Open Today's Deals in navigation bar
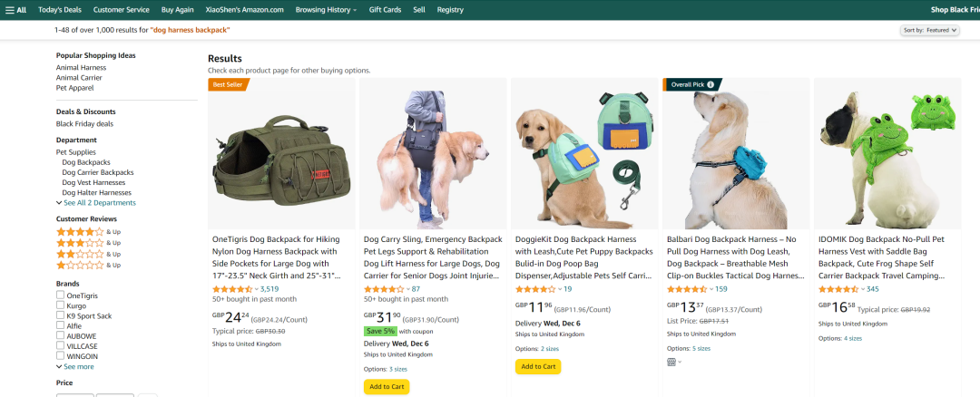Screen dimensions: 980x397 click(x=60, y=9)
